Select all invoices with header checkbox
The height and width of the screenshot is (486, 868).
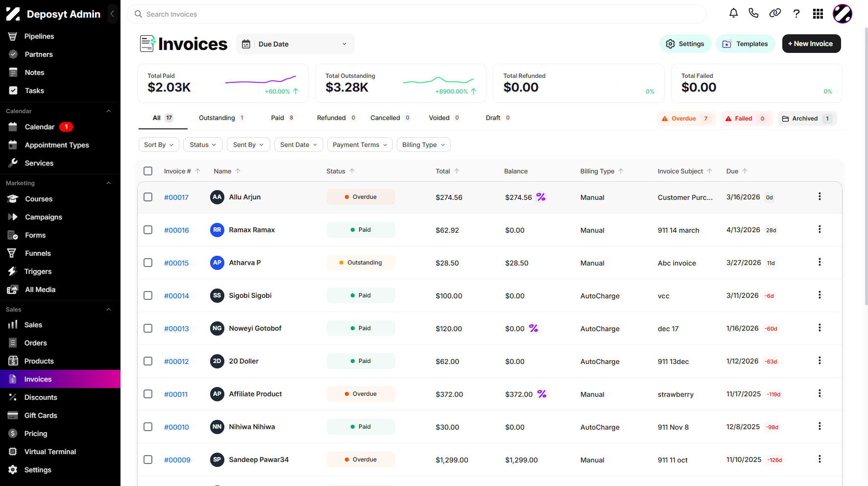[148, 171]
